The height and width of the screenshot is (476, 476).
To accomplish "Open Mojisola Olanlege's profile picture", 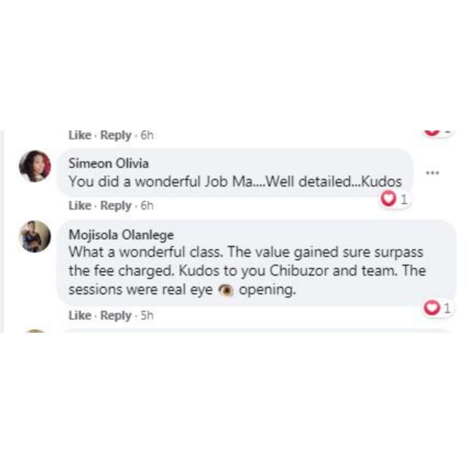I will point(35,237).
